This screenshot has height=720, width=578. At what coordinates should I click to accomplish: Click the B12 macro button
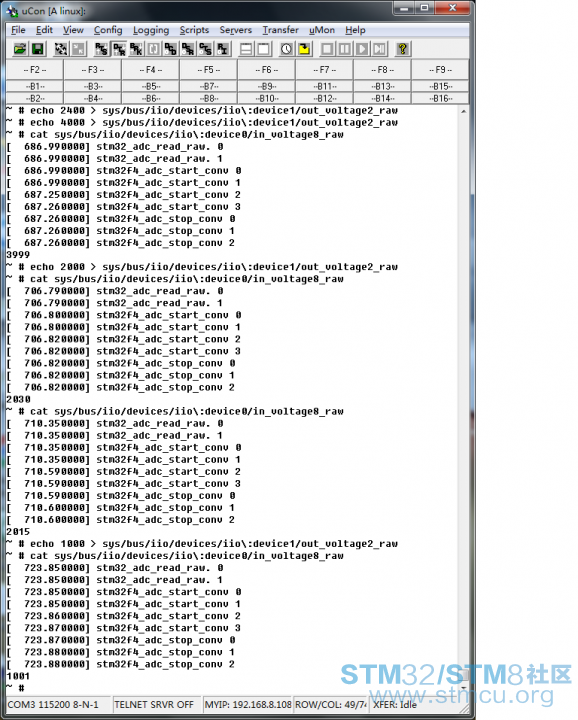click(x=325, y=98)
